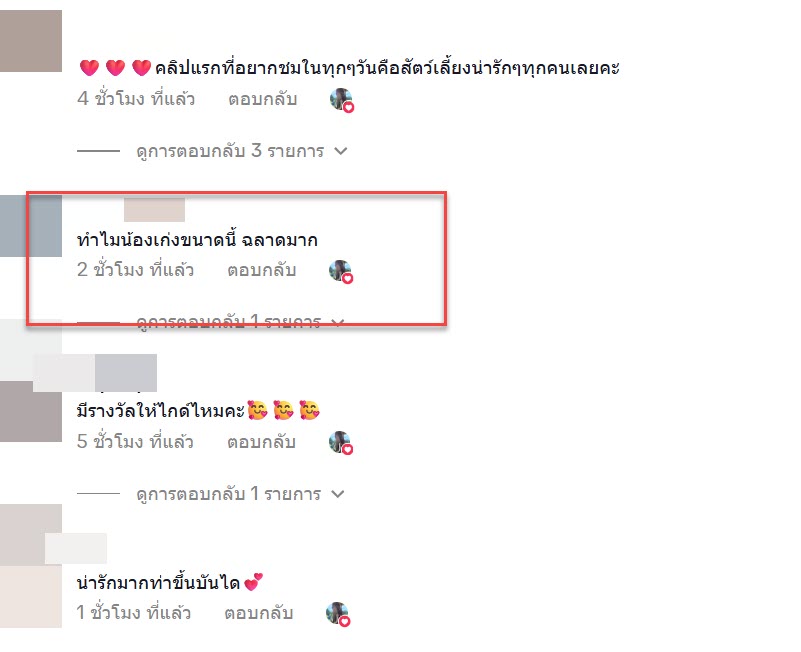Click blurred username above น่ารักมาก comment
The width and height of the screenshot is (801, 652).
76,549
